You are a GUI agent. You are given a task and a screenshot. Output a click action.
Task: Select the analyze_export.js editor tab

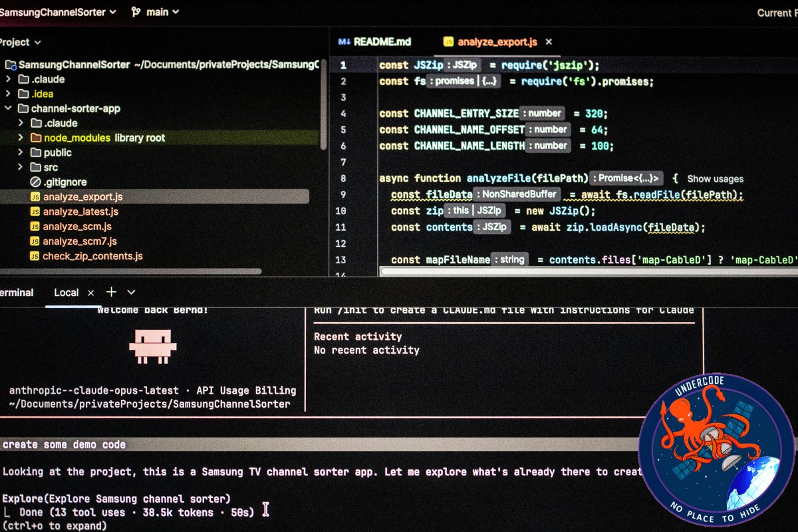click(x=497, y=41)
